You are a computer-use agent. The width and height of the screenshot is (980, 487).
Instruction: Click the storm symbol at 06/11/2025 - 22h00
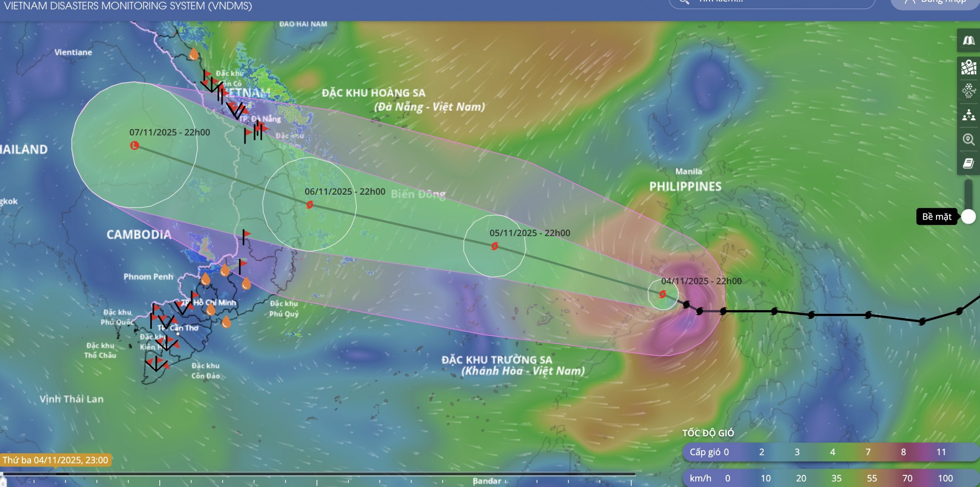coord(310,205)
